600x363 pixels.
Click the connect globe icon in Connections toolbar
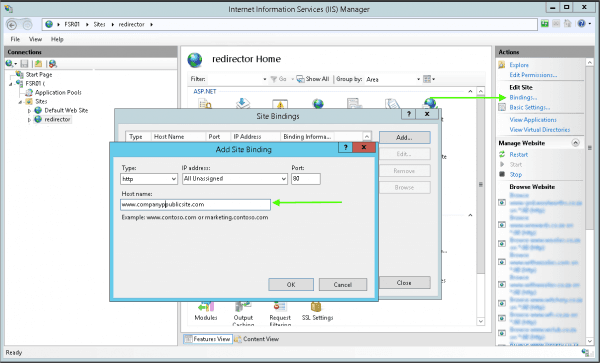9,63
